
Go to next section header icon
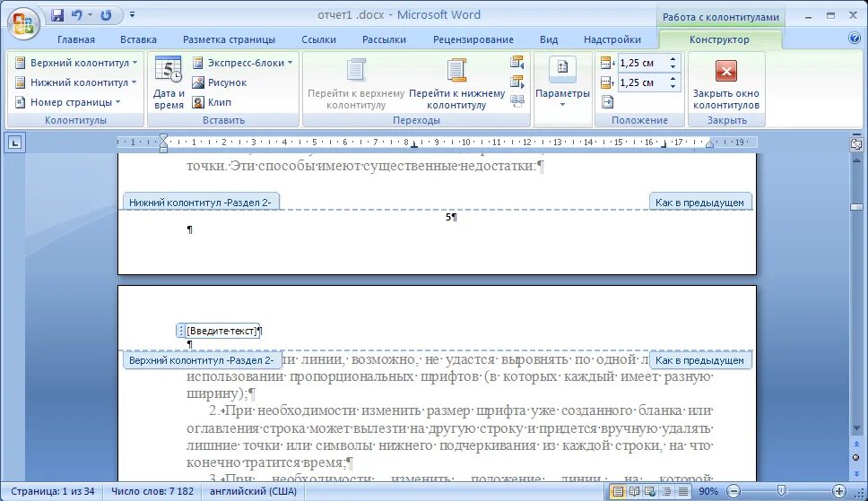[517, 82]
